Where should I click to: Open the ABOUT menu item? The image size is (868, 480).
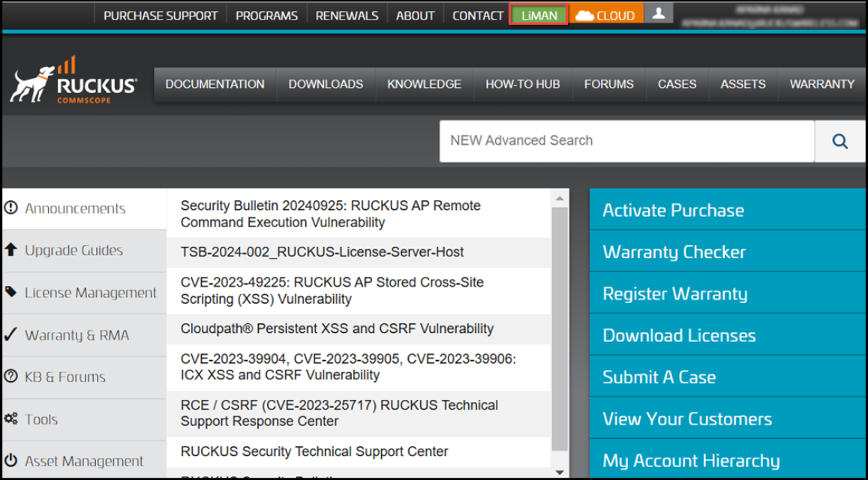coord(415,16)
